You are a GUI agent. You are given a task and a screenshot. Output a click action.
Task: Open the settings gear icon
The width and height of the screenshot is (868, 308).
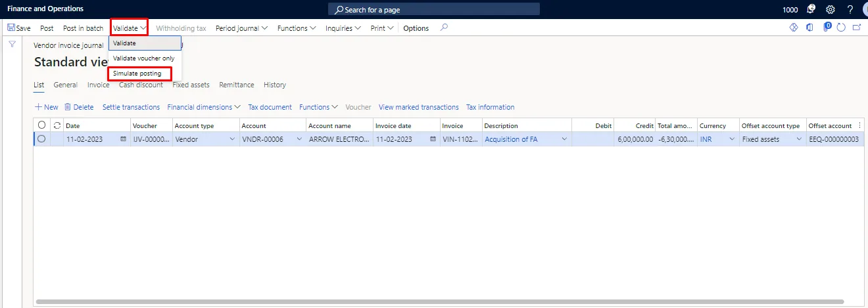click(831, 10)
